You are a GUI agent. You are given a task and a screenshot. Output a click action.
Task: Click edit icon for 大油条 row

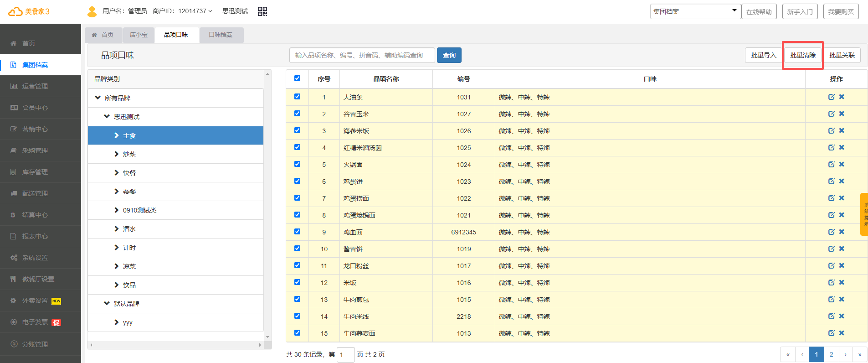coord(831,97)
